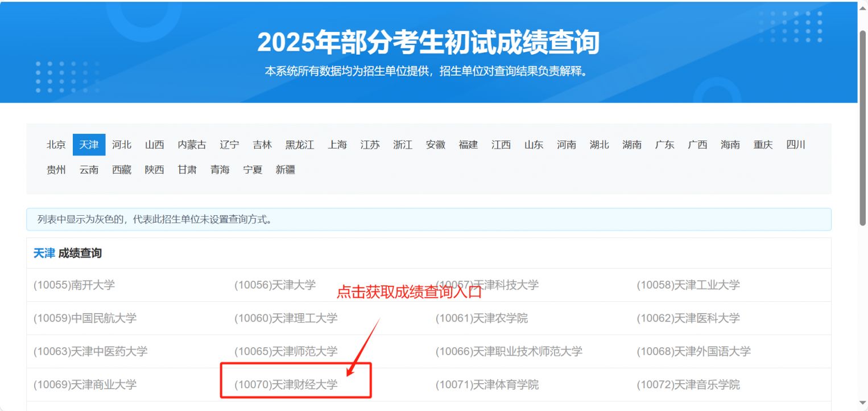The image size is (868, 411).
Task: Click the 天津 成绩查询 section heading
Action: (x=68, y=253)
